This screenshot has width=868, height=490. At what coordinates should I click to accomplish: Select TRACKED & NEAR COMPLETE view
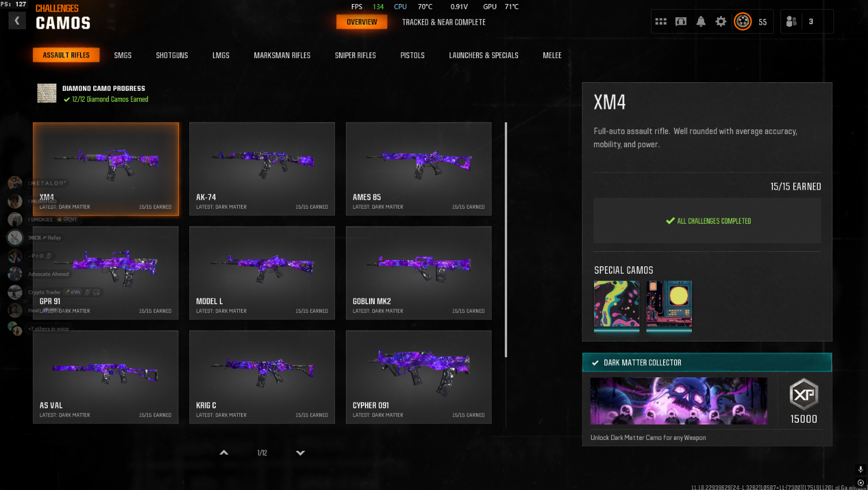click(x=443, y=22)
